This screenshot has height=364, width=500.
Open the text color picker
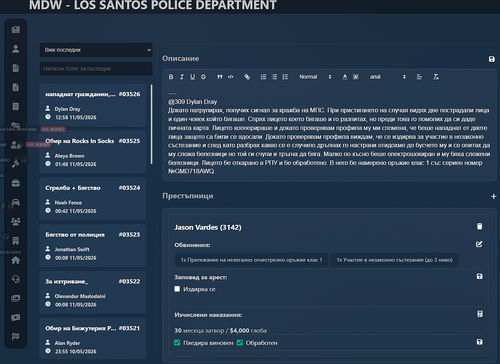pos(345,77)
